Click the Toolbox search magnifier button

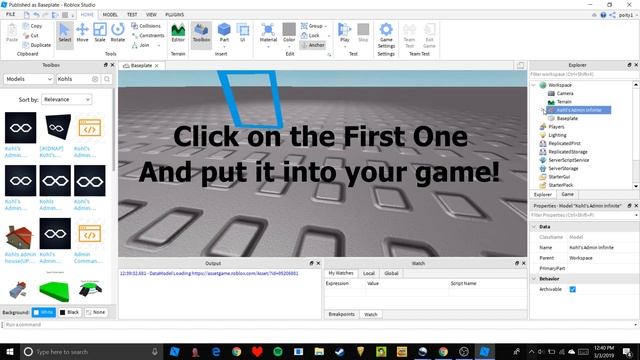coord(107,79)
